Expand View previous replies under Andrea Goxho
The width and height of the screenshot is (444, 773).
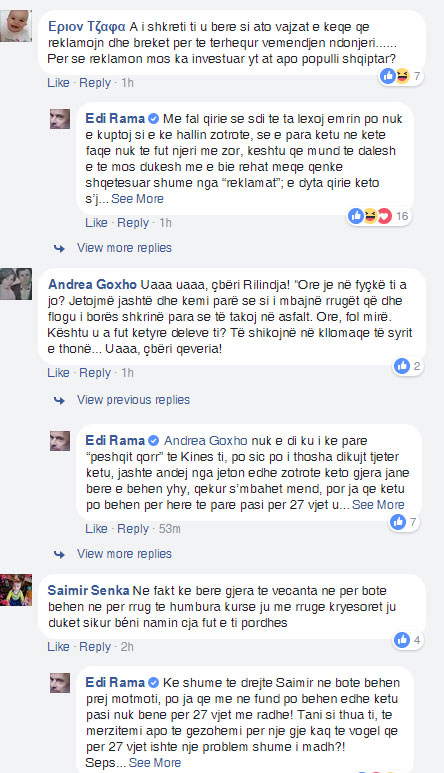coord(133,400)
